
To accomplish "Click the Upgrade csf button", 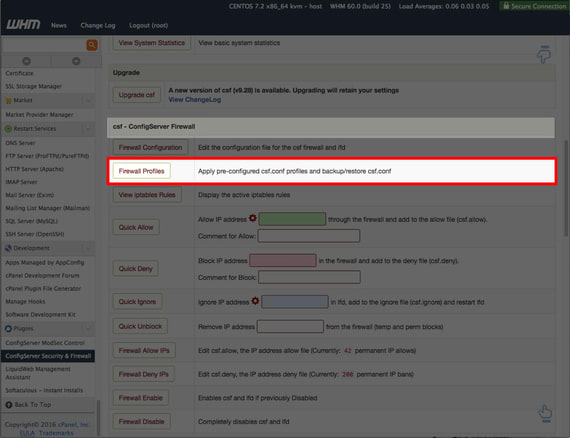I will (x=137, y=95).
